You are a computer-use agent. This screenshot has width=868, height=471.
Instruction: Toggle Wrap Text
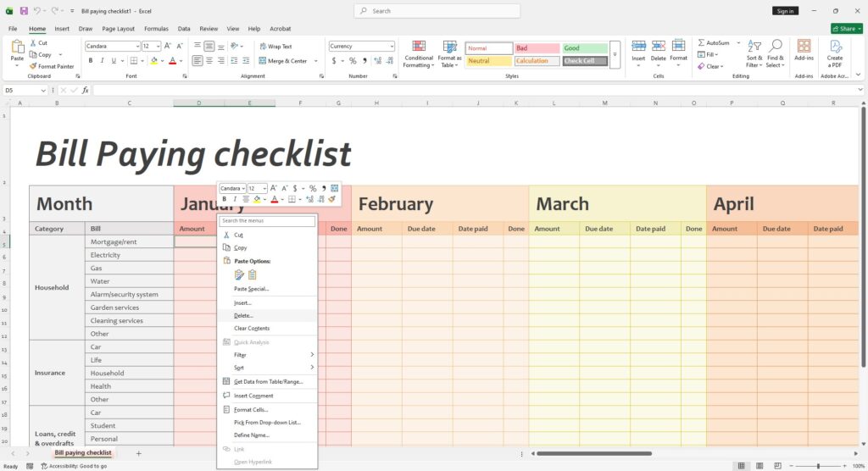tap(275, 47)
